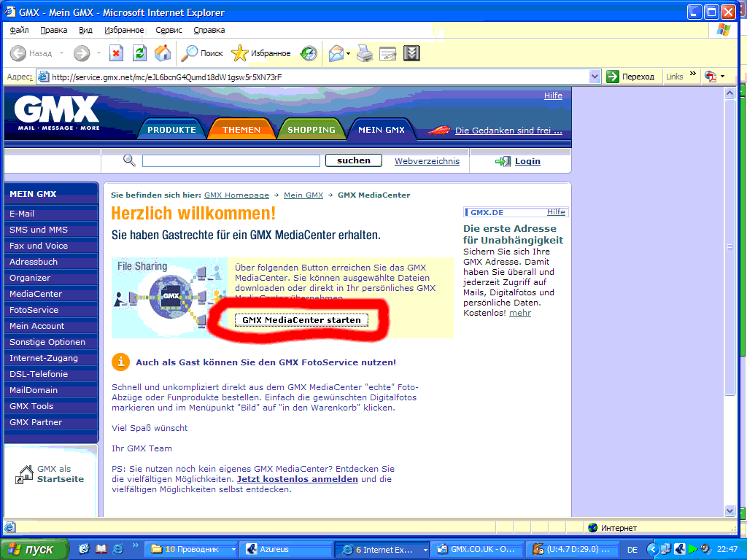Expand the Back button history arrow
Viewport: 747px width, 560px height.
pos(61,53)
